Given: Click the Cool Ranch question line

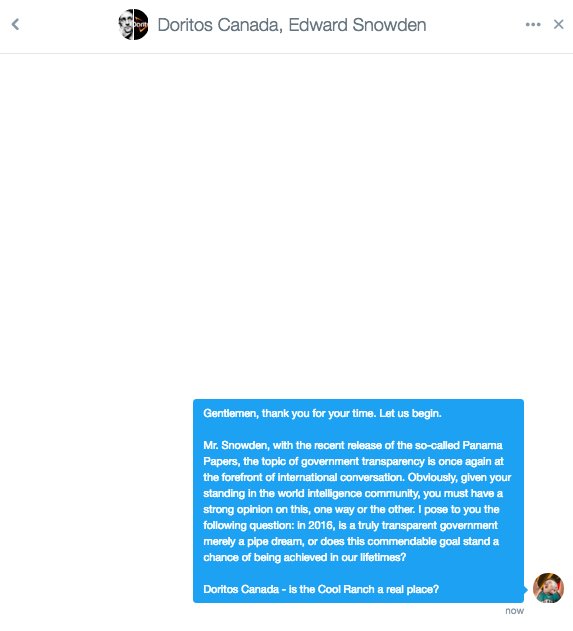Looking at the screenshot, I should [x=321, y=589].
